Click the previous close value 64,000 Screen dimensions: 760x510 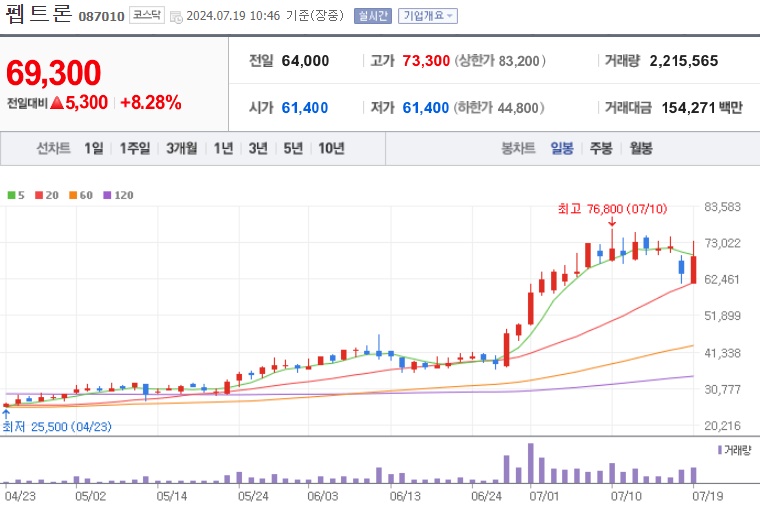click(x=305, y=61)
